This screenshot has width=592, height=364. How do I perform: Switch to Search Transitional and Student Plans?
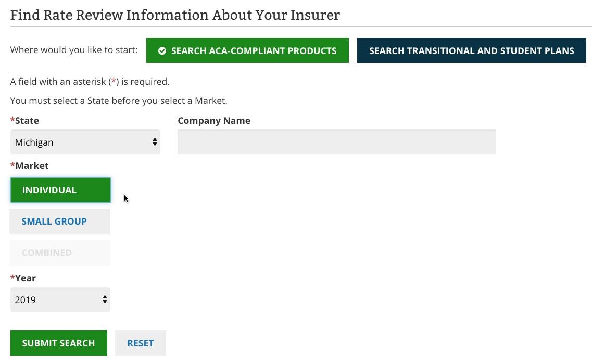471,51
